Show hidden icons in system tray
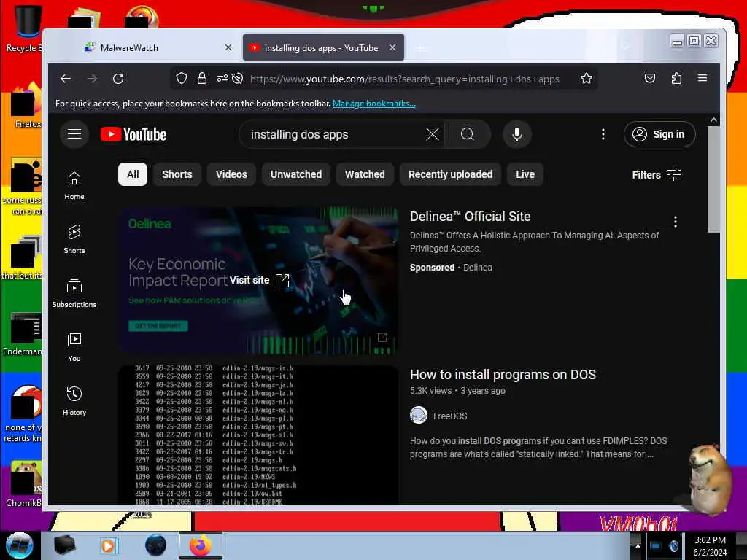The width and height of the screenshot is (747, 560). [638, 545]
